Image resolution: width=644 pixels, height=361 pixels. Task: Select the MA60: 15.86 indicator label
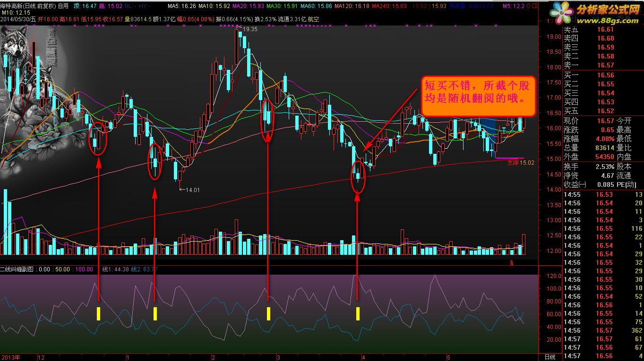pyautogui.click(x=317, y=7)
